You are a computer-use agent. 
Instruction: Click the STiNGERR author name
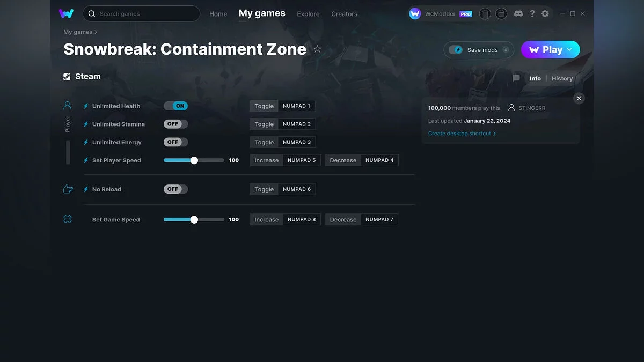pos(532,108)
